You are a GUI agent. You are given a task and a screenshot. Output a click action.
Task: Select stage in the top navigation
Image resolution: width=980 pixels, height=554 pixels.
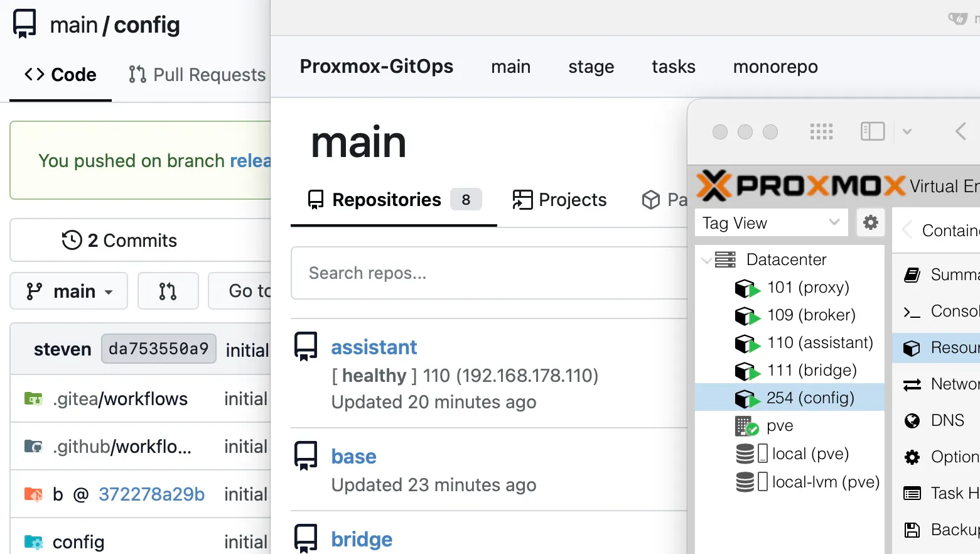tap(591, 67)
